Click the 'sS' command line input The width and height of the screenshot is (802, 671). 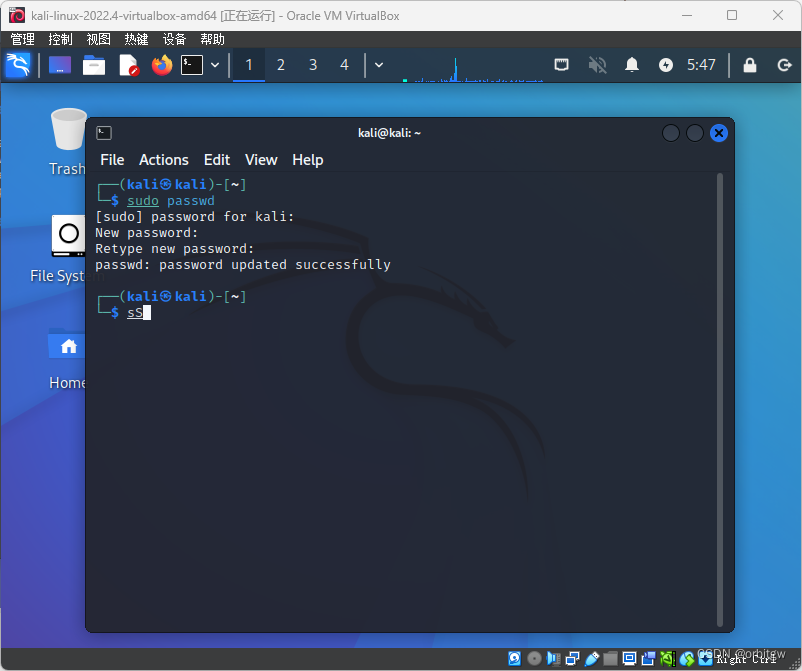click(x=135, y=312)
